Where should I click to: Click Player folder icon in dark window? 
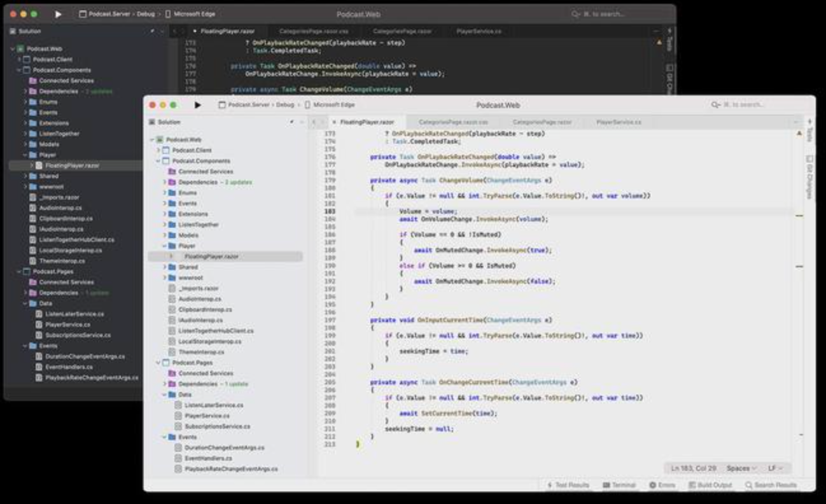tap(32, 155)
